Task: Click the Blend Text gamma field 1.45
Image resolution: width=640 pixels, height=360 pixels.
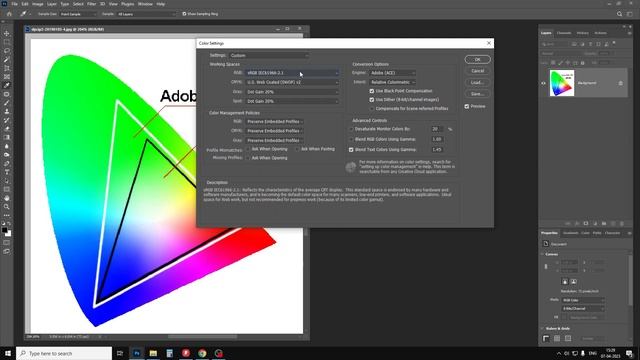Action: [437, 150]
